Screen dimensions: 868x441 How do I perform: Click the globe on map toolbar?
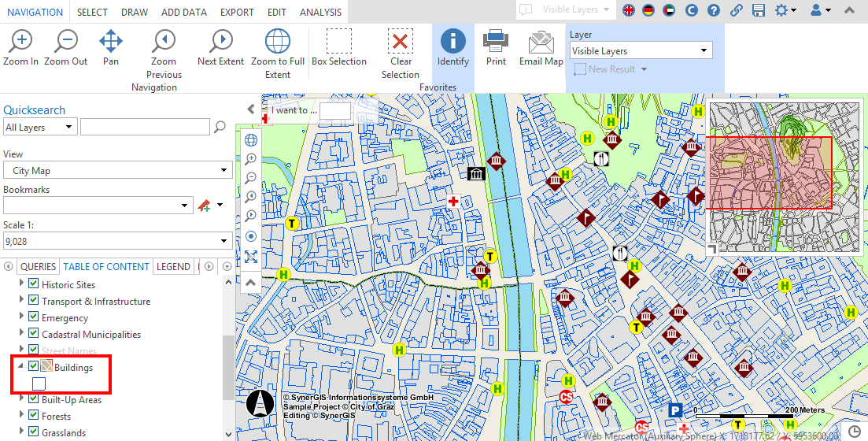[251, 139]
